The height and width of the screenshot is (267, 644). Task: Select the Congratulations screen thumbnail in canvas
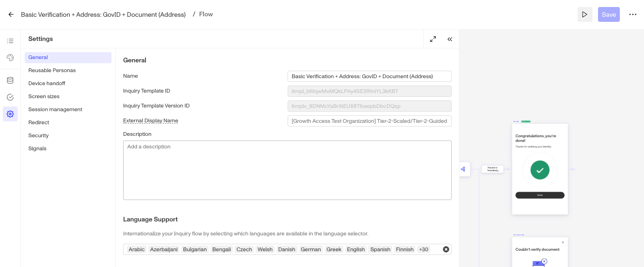pos(540,169)
